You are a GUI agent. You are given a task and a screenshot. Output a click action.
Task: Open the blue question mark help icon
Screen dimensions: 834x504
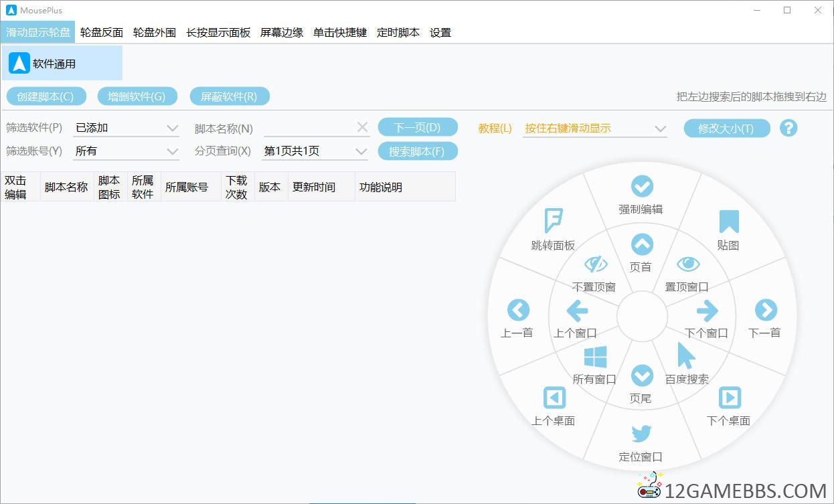coord(788,129)
